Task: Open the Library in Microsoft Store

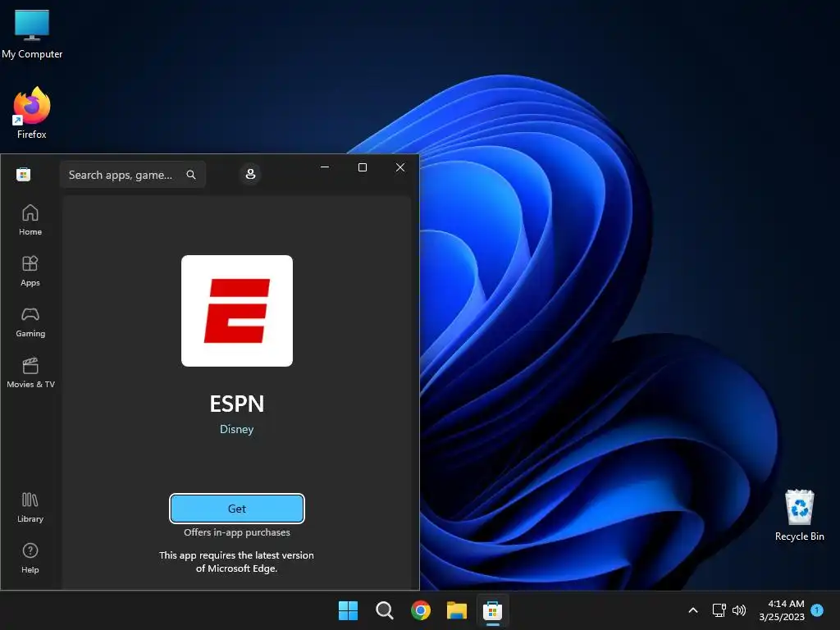Action: click(x=30, y=507)
